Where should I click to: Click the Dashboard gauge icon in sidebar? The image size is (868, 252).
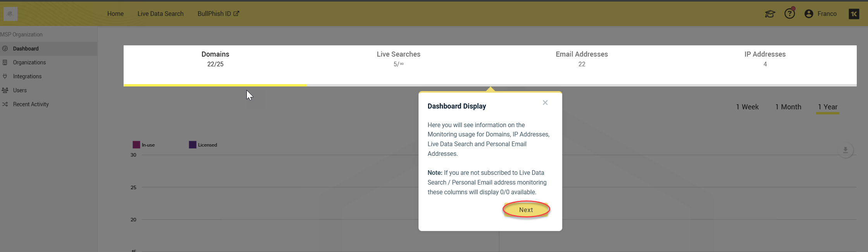click(5, 48)
